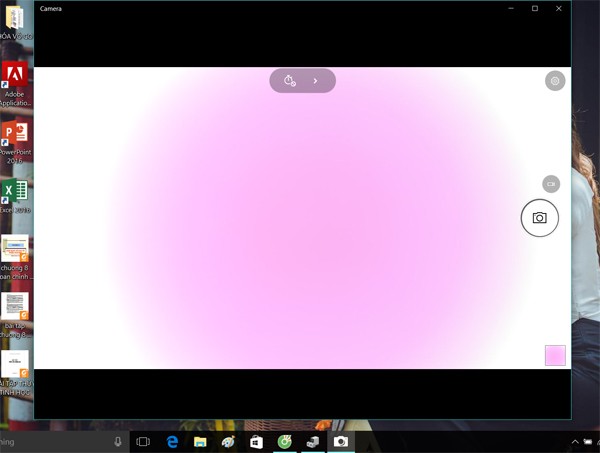This screenshot has width=600, height=453.
Task: Select the Excel 2016 desktop shortcut
Action: 15,196
